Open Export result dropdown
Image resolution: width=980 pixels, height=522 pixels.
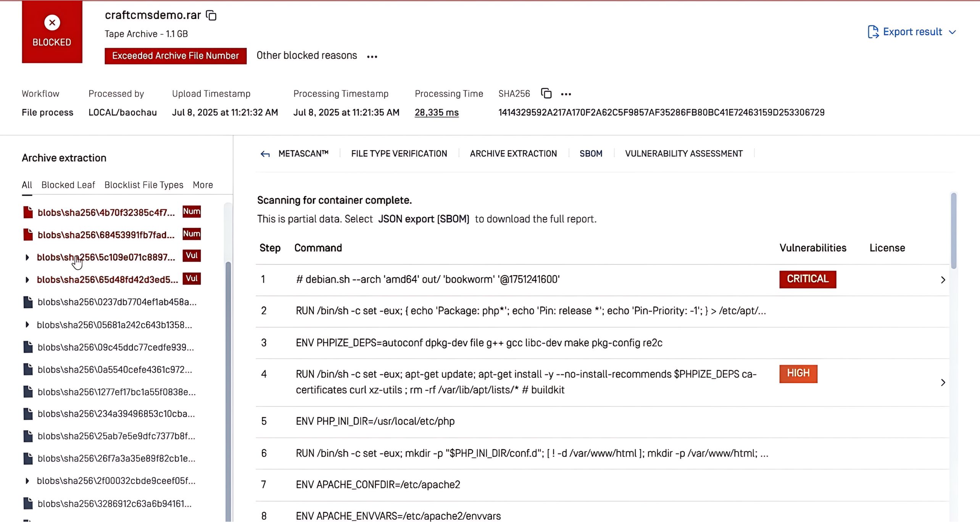tap(912, 32)
